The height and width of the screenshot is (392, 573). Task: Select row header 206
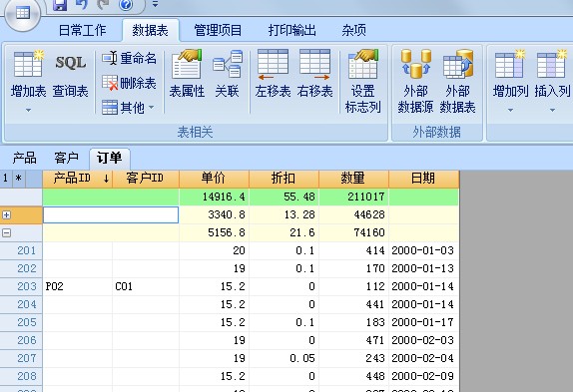[x=21, y=340]
